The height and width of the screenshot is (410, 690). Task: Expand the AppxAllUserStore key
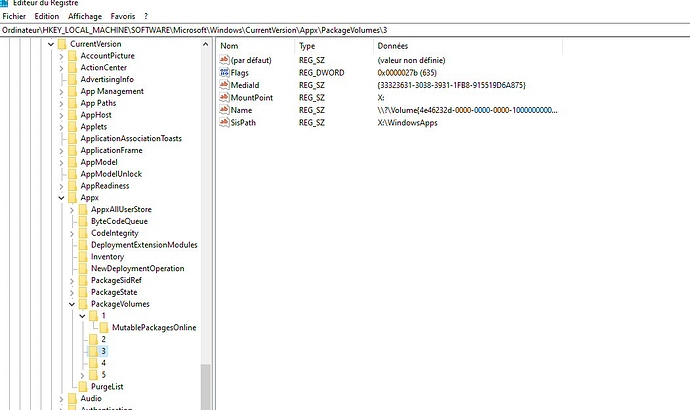(72, 210)
